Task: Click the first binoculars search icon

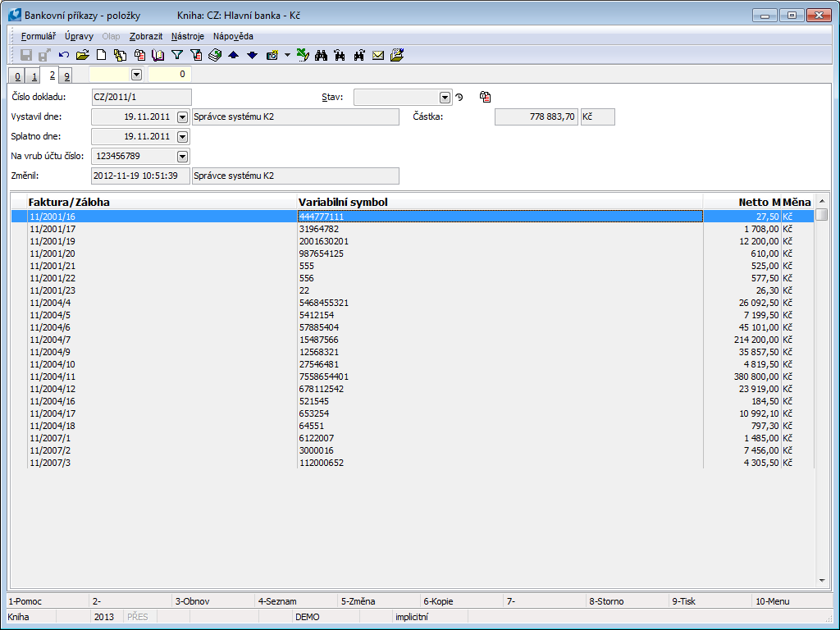Action: point(322,55)
